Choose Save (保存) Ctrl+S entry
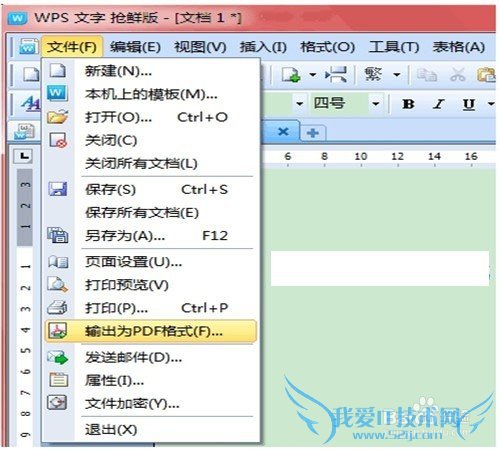 pos(151,190)
